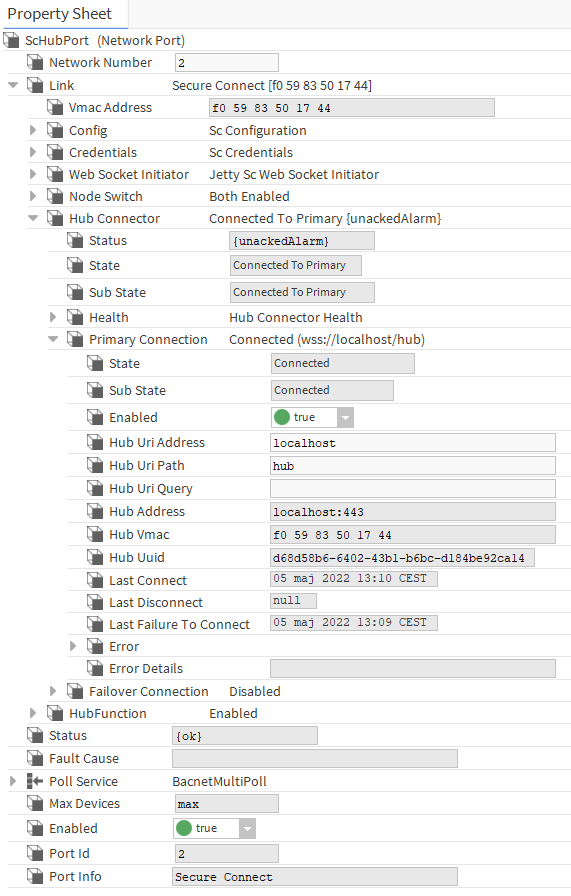Click the Poll Service icon
Image resolution: width=571 pixels, height=896 pixels.
coord(35,781)
